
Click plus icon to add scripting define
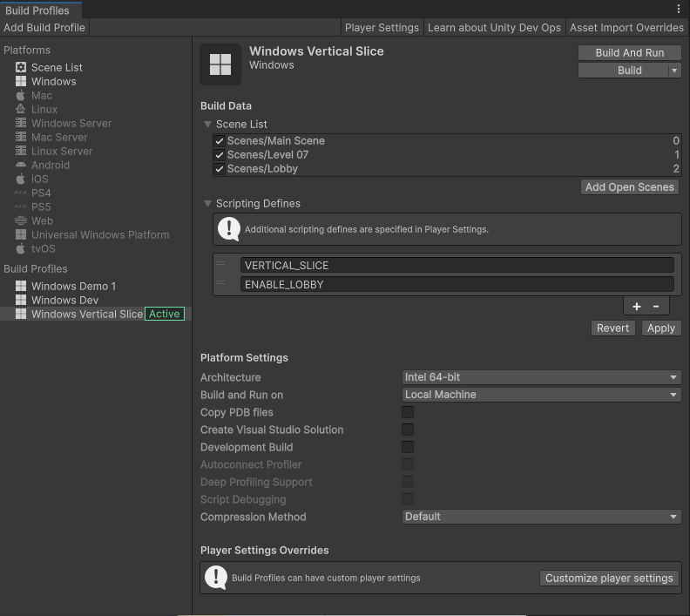tap(637, 306)
